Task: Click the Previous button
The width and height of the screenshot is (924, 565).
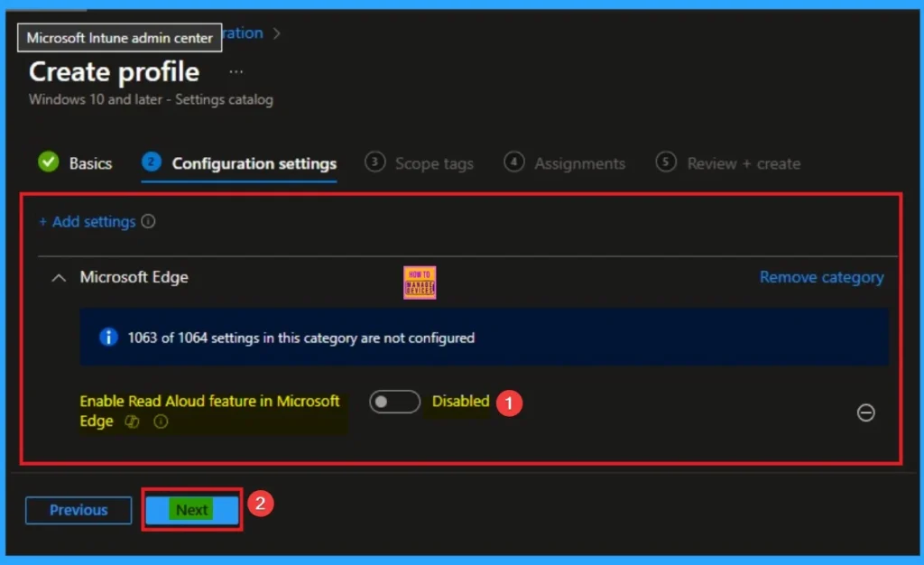Action: click(x=79, y=510)
